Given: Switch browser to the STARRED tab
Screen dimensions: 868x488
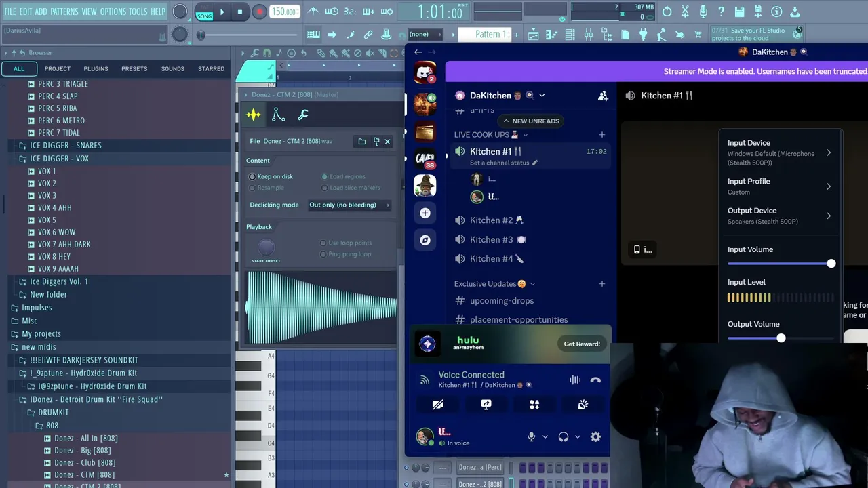Looking at the screenshot, I should 211,68.
